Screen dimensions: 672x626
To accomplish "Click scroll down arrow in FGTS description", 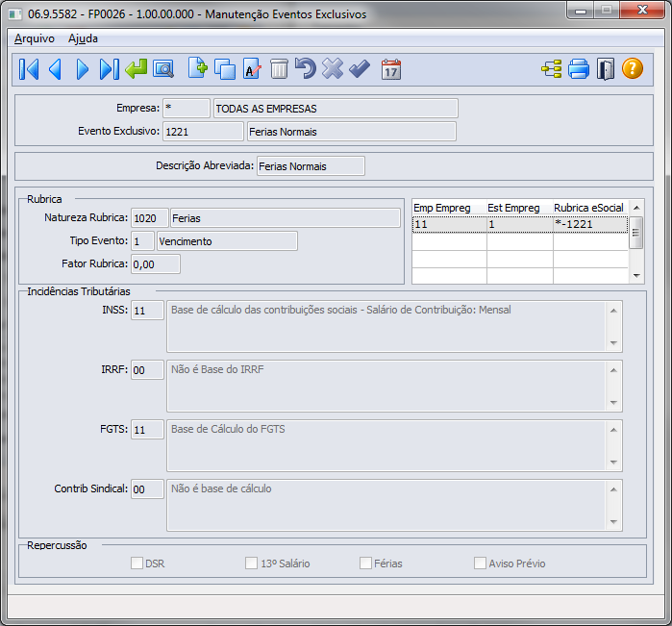I will coord(613,462).
